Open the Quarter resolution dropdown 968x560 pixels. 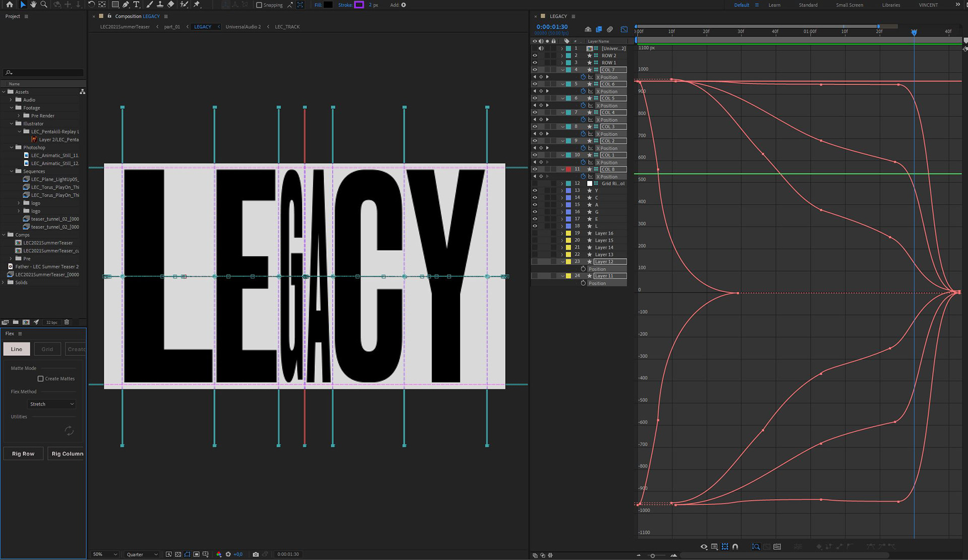142,554
